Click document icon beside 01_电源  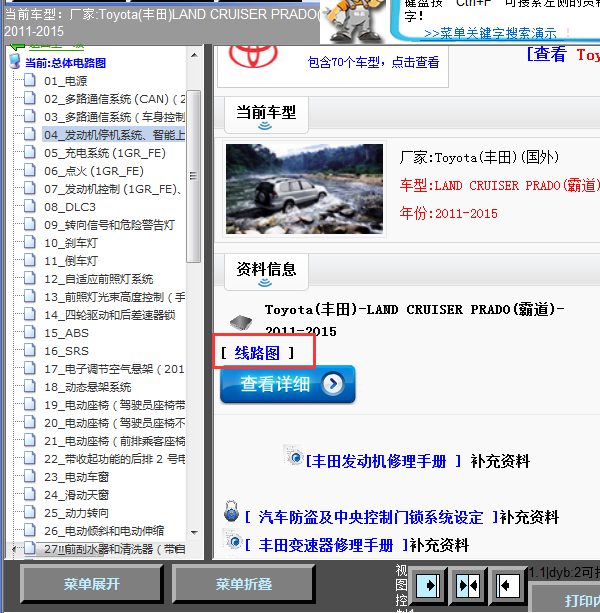pyautogui.click(x=30, y=80)
